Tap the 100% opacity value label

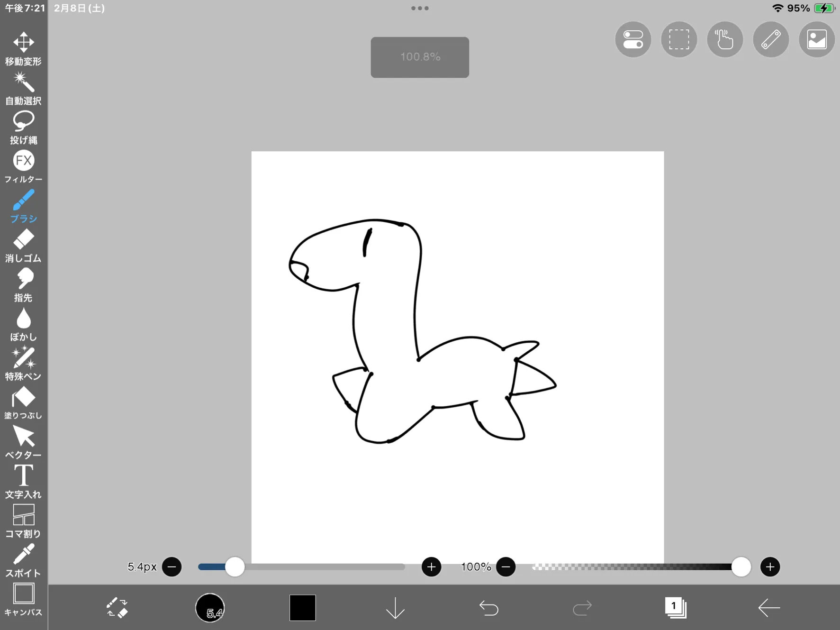point(476,567)
